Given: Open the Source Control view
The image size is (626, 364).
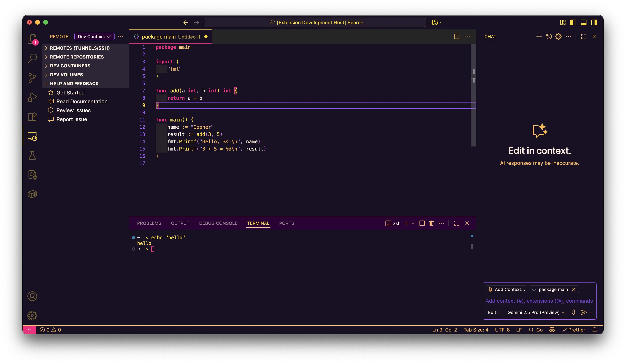Looking at the screenshot, I should pyautogui.click(x=32, y=78).
